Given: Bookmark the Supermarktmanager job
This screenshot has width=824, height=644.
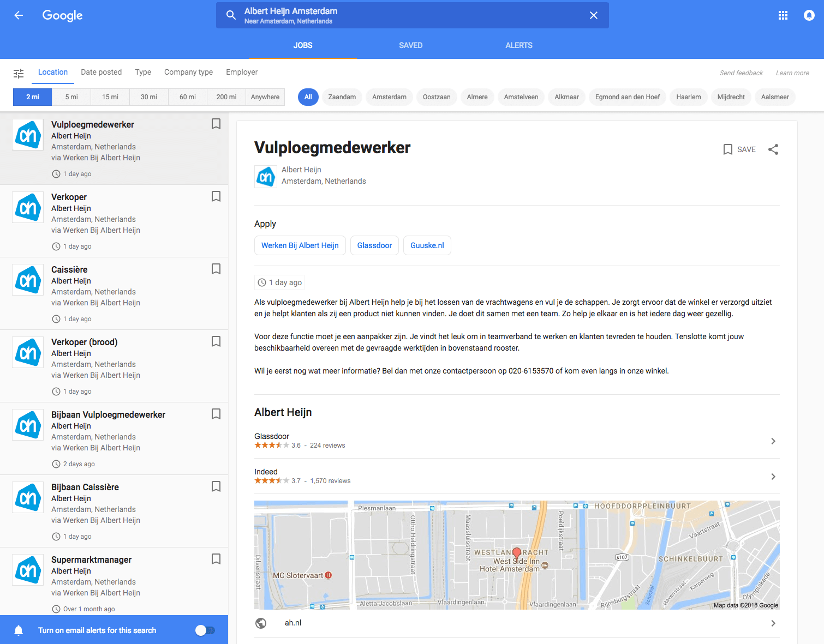Looking at the screenshot, I should click(216, 559).
